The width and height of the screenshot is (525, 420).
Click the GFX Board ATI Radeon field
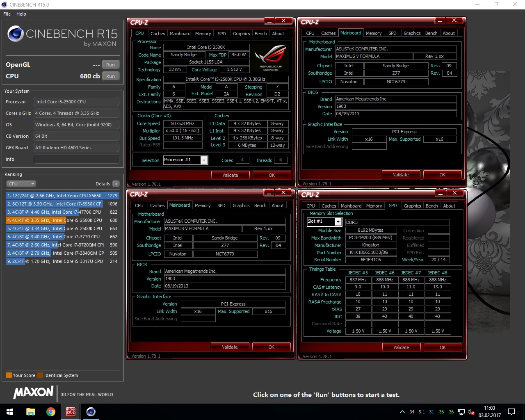pos(76,148)
